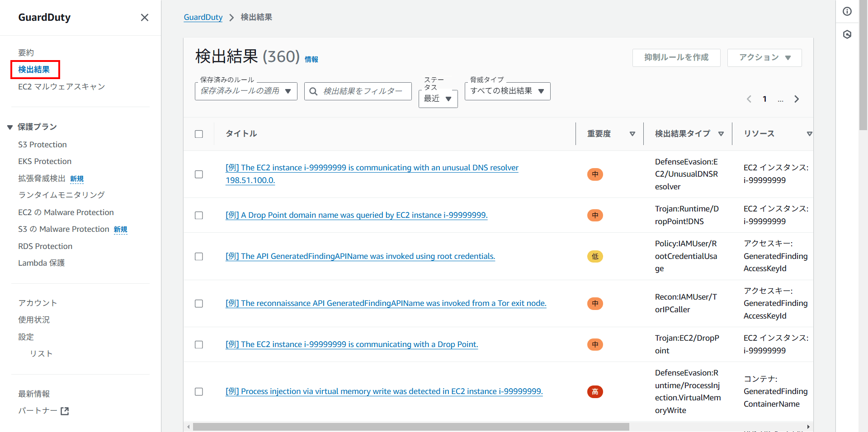Open 最新情報 in the sidebar
This screenshot has width=868, height=432.
click(x=34, y=394)
